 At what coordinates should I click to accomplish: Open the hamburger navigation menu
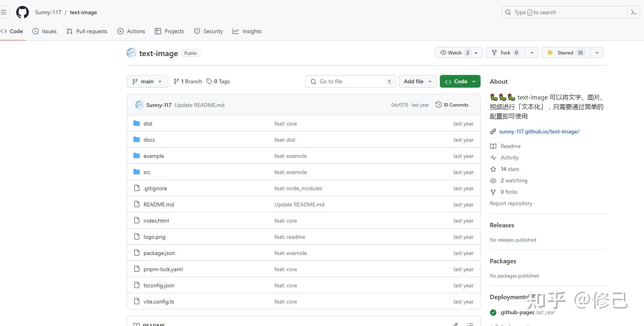(4, 12)
